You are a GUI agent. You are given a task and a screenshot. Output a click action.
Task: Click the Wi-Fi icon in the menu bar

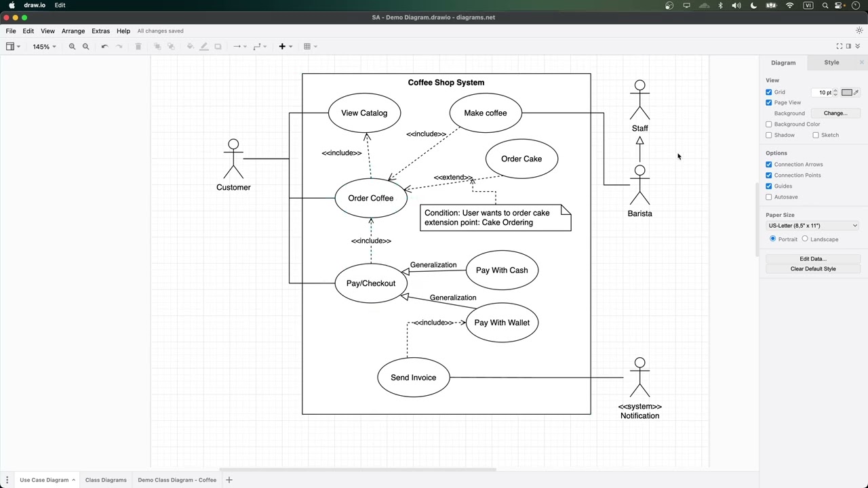(789, 5)
